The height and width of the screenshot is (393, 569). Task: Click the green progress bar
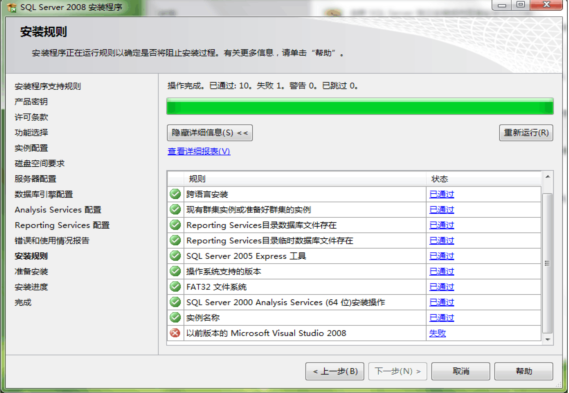point(360,106)
